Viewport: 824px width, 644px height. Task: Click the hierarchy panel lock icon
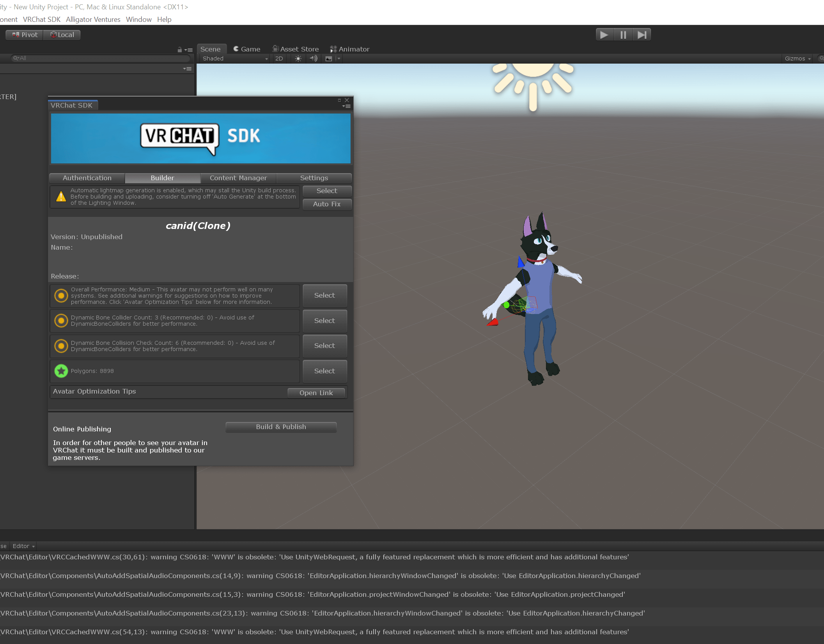tap(179, 50)
